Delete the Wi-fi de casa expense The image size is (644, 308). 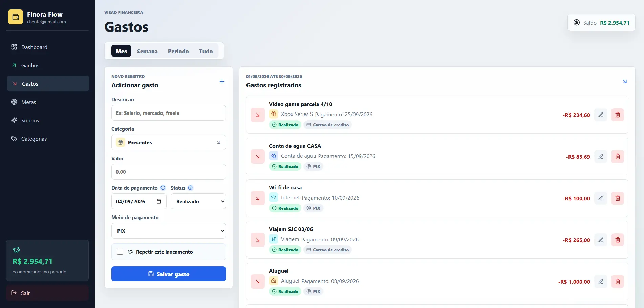click(618, 198)
